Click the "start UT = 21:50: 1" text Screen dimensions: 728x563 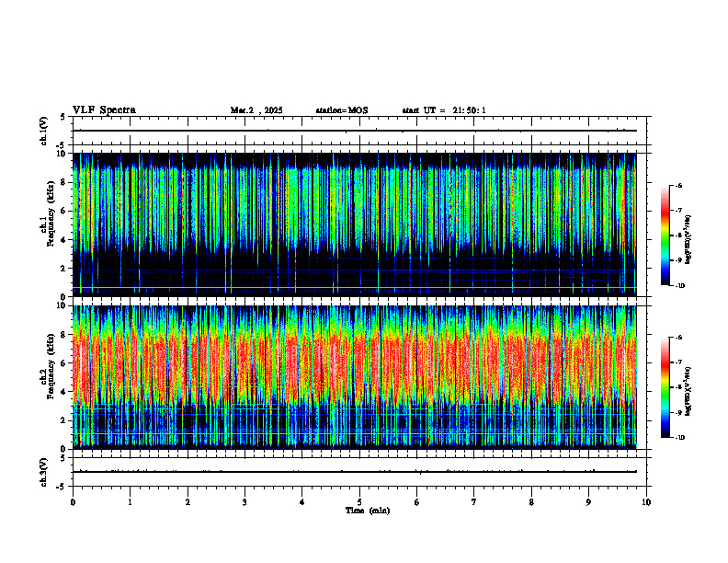[444, 110]
